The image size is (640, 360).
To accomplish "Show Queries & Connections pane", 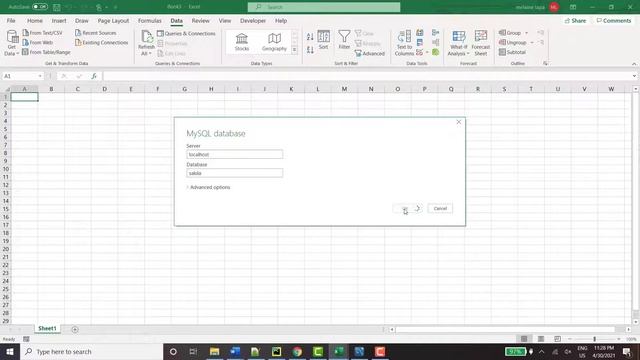I will tap(186, 33).
